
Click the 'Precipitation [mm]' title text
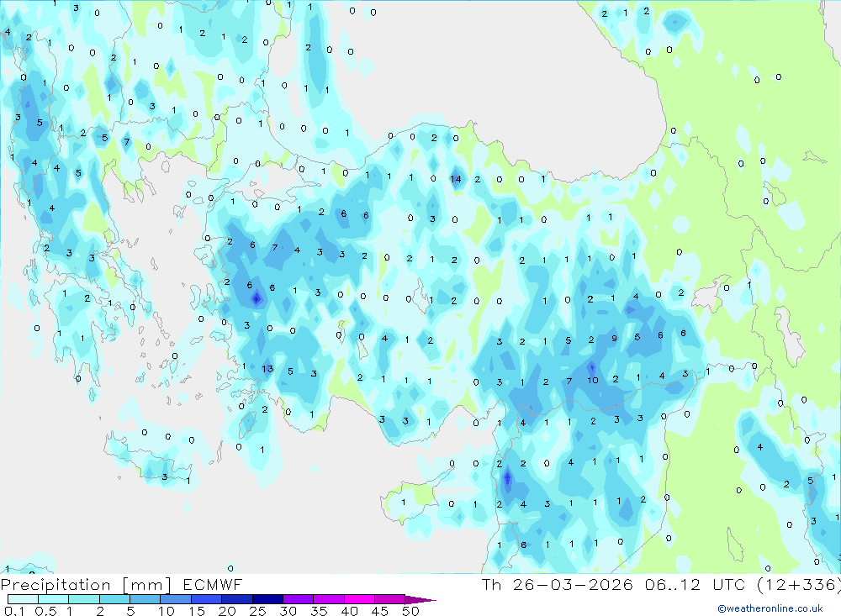coord(86,585)
